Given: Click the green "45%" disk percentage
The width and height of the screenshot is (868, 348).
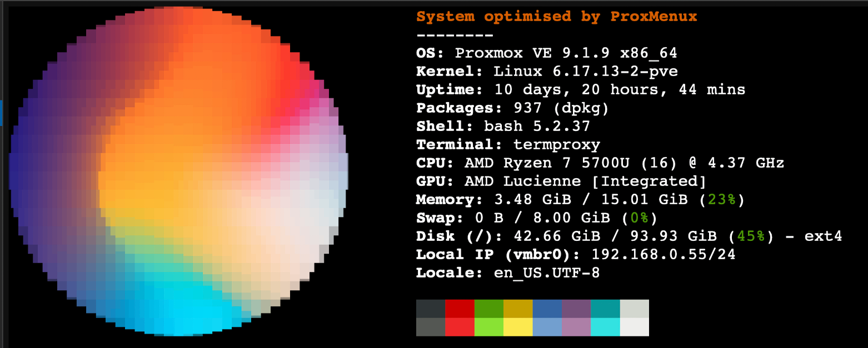Looking at the screenshot, I should tap(751, 236).
